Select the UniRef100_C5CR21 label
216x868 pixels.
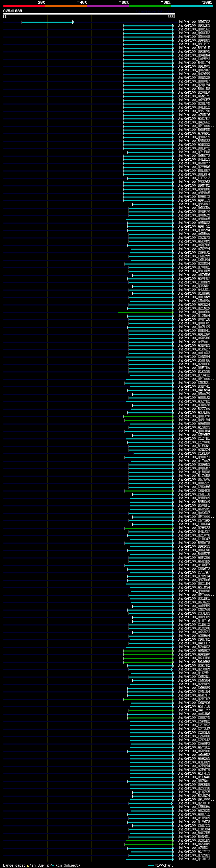[194, 383]
